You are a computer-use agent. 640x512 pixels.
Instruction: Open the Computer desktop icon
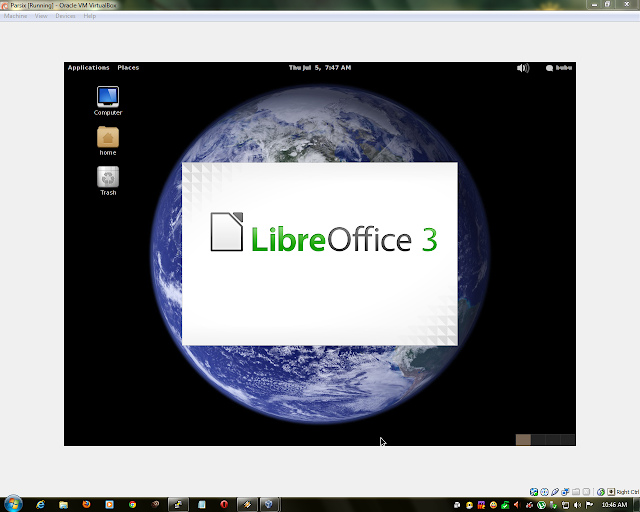click(108, 101)
